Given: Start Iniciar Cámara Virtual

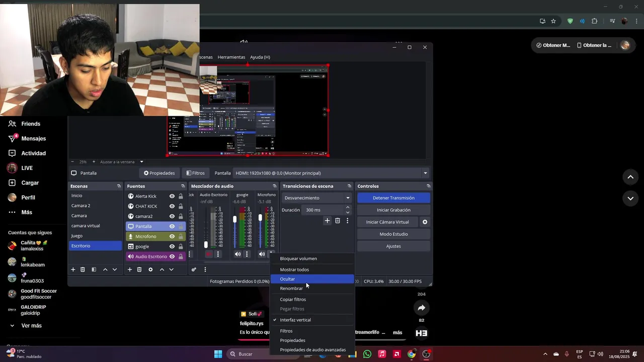Looking at the screenshot, I should click(387, 222).
